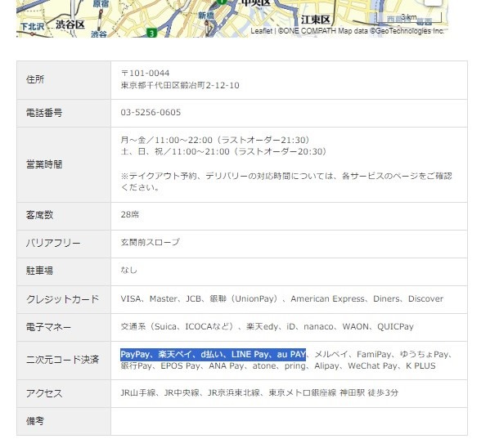Click the highlighted PayPay、楽天ペイ selection
The height and width of the screenshot is (448, 481).
pyautogui.click(x=214, y=355)
